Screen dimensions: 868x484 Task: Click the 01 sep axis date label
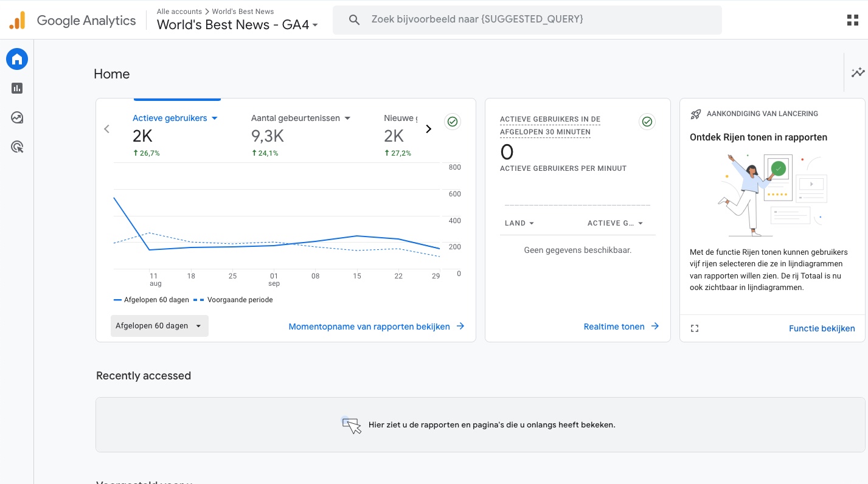(x=274, y=280)
